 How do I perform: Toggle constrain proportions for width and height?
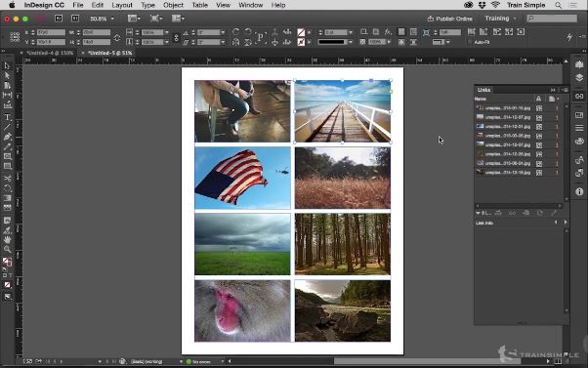click(117, 37)
